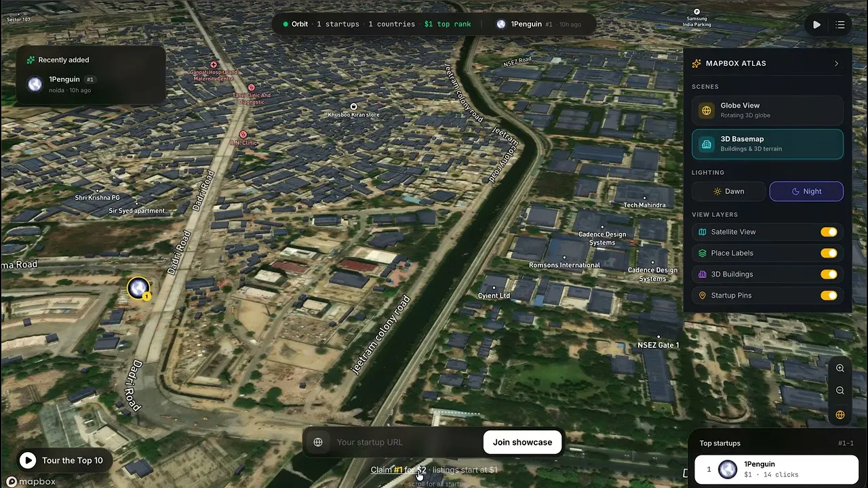Focus the Your startup URL field
Image resolution: width=868 pixels, height=488 pixels.
point(406,442)
